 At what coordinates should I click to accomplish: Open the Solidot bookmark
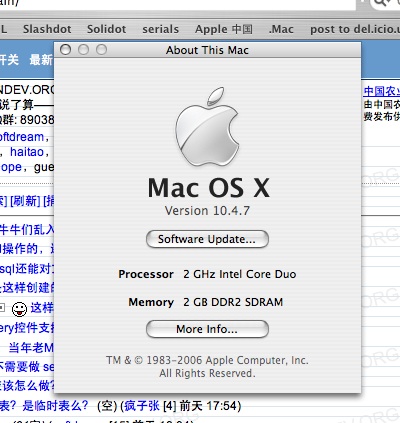pos(106,29)
